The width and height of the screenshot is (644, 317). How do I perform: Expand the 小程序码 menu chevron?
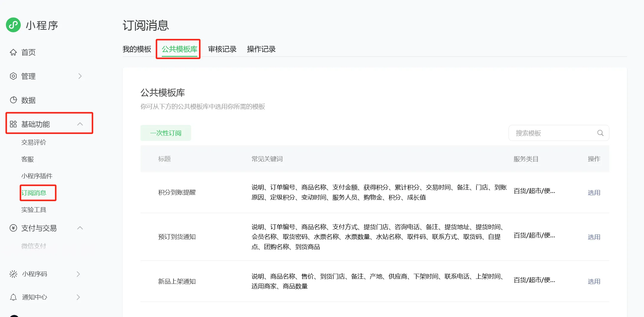point(78,274)
